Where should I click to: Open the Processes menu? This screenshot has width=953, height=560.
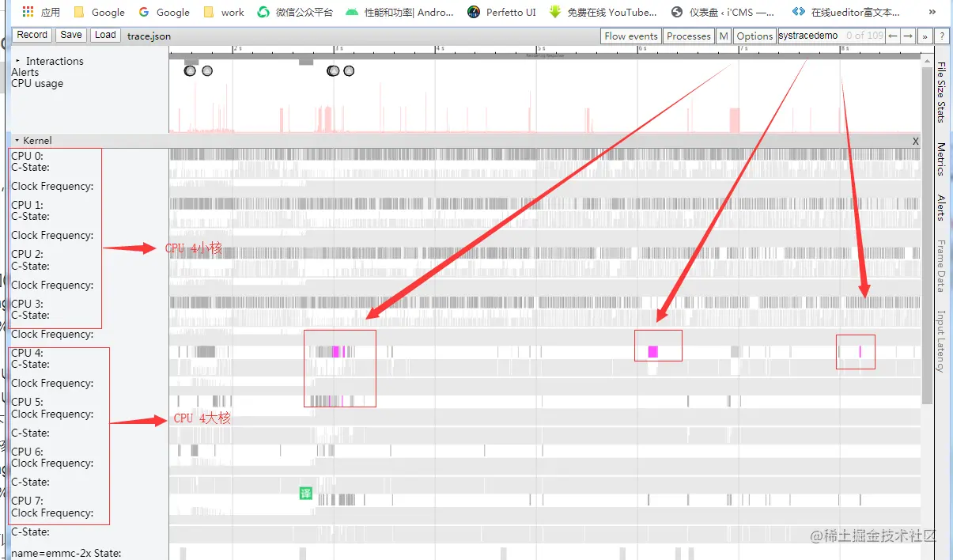pyautogui.click(x=689, y=36)
